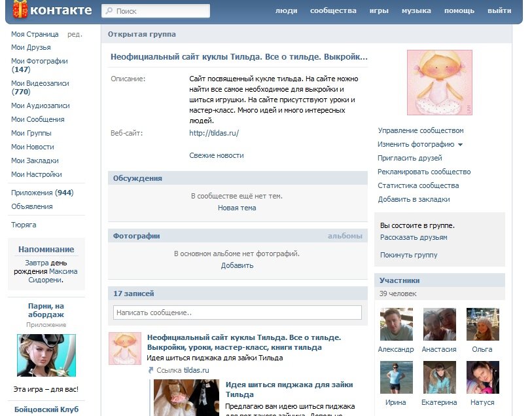
Task: Click ред. next to Моя Страница
Action: 75,34
